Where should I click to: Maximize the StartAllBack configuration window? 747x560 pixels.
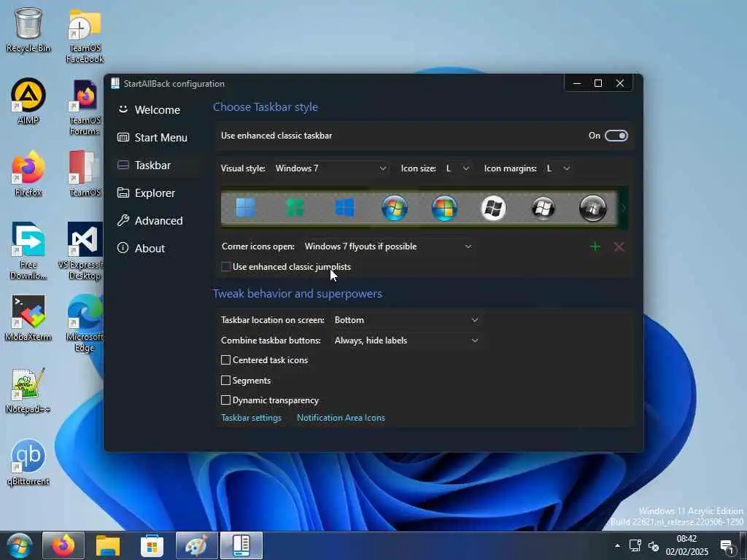click(598, 83)
